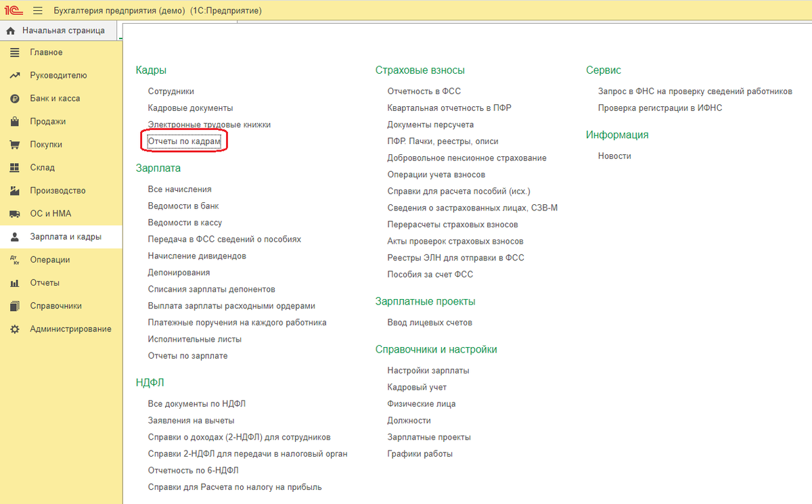Click the Администрирование gear icon
Screen dimensions: 812x504
tap(15, 329)
